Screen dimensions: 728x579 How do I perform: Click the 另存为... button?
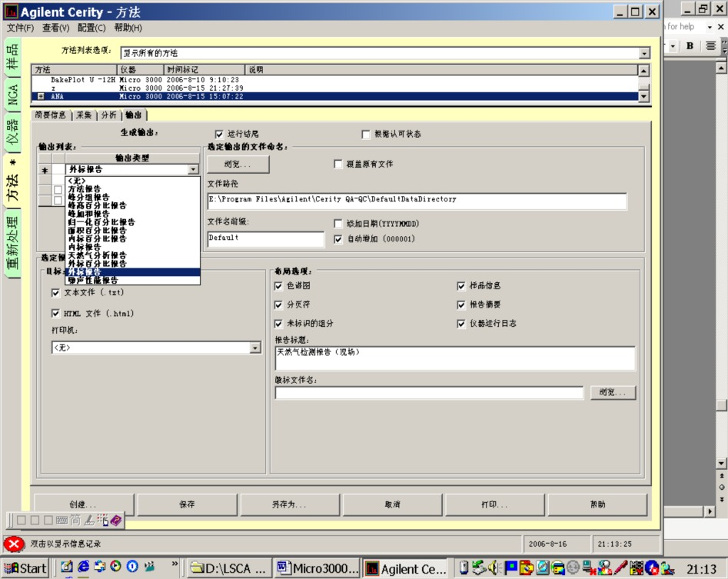pos(290,504)
